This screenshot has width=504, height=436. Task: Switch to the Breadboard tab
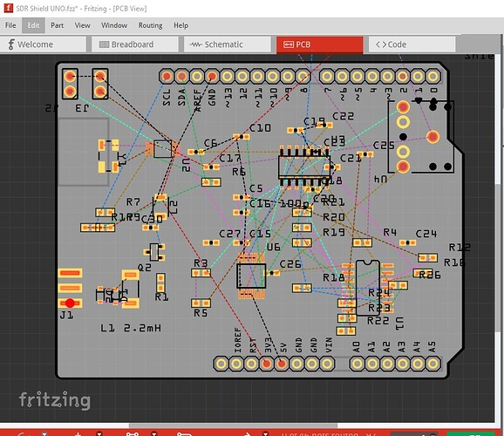pyautogui.click(x=134, y=44)
